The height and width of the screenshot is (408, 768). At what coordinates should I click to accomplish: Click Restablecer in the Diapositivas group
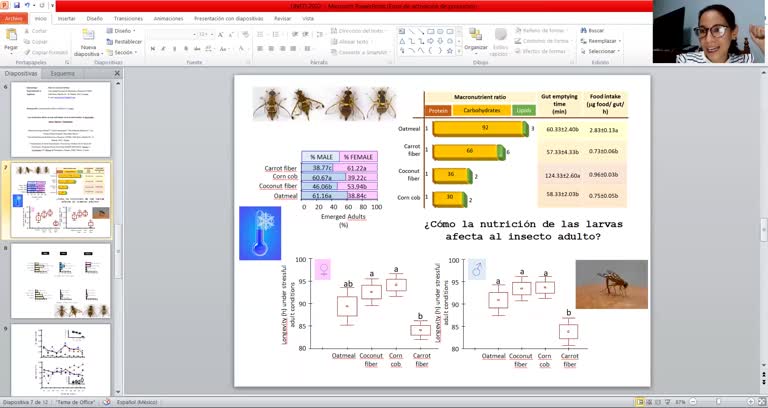coord(127,42)
